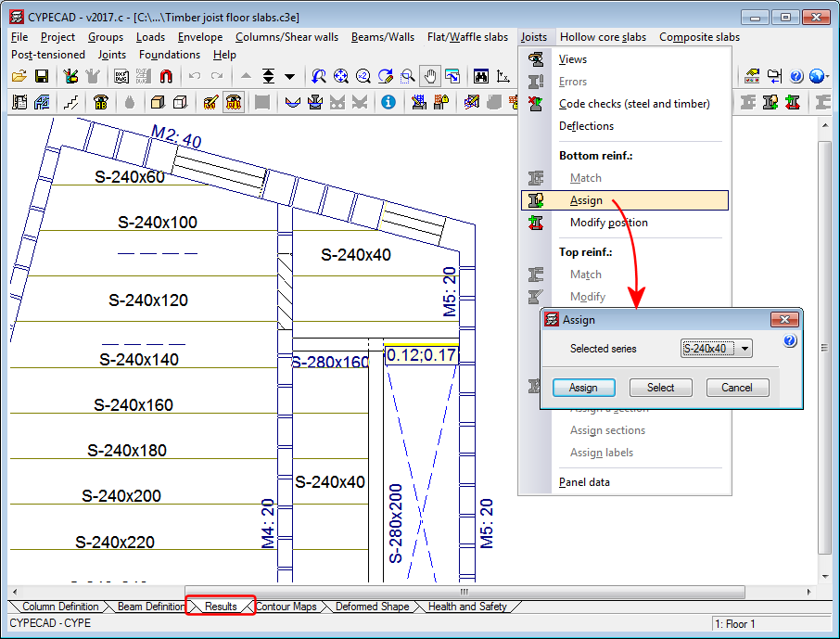Click the Open file folder icon
Viewport: 840px width, 639px height.
pyautogui.click(x=20, y=76)
